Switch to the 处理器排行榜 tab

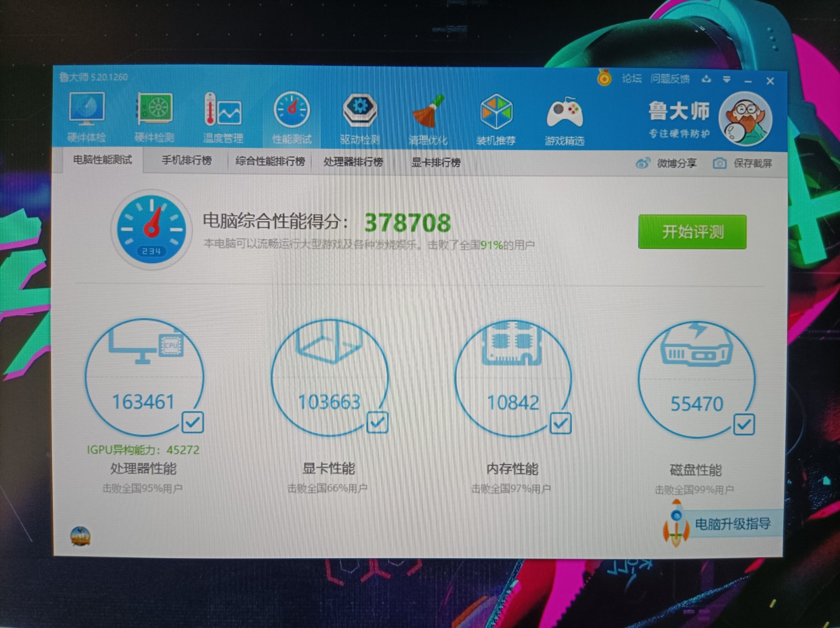point(353,162)
